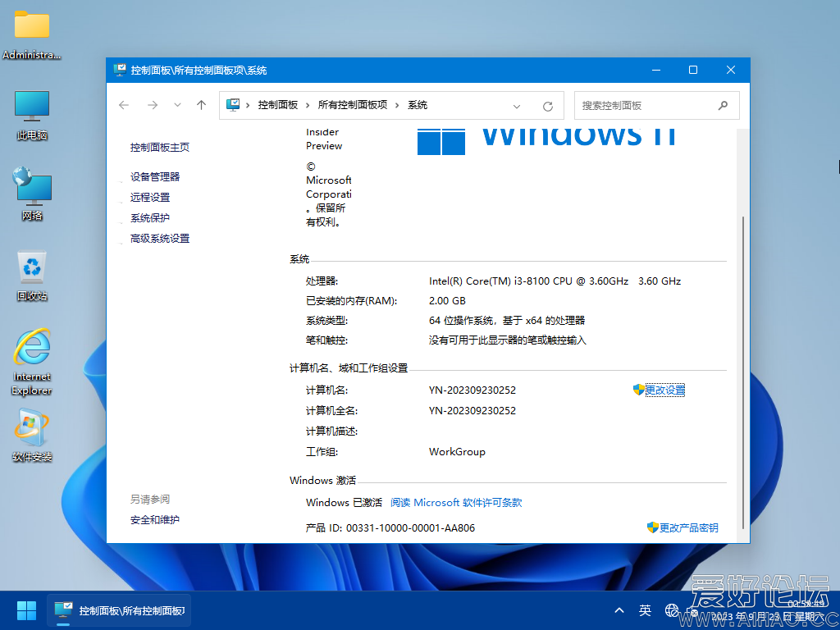Screen dimensions: 840x630
Task: Open This PC desktop icon
Action: (x=32, y=115)
